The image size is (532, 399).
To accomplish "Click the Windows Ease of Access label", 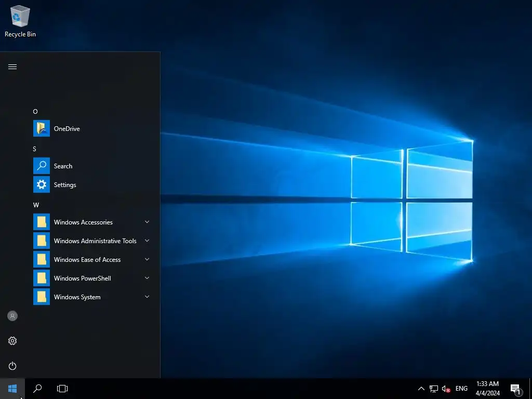I will (87, 260).
